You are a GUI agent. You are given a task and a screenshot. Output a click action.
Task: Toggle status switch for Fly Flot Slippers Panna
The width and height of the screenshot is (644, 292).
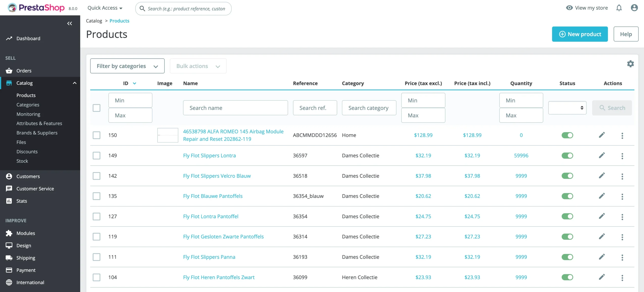click(x=567, y=257)
